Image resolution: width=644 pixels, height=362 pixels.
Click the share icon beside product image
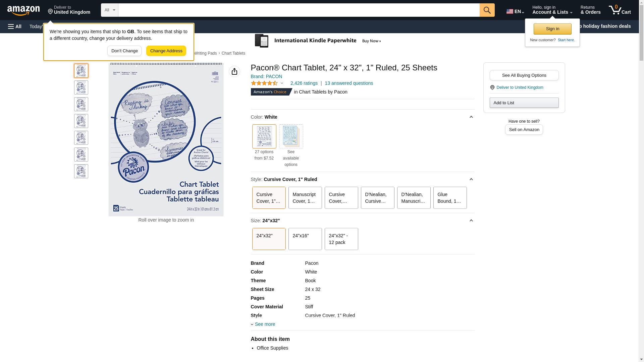pos(234,71)
